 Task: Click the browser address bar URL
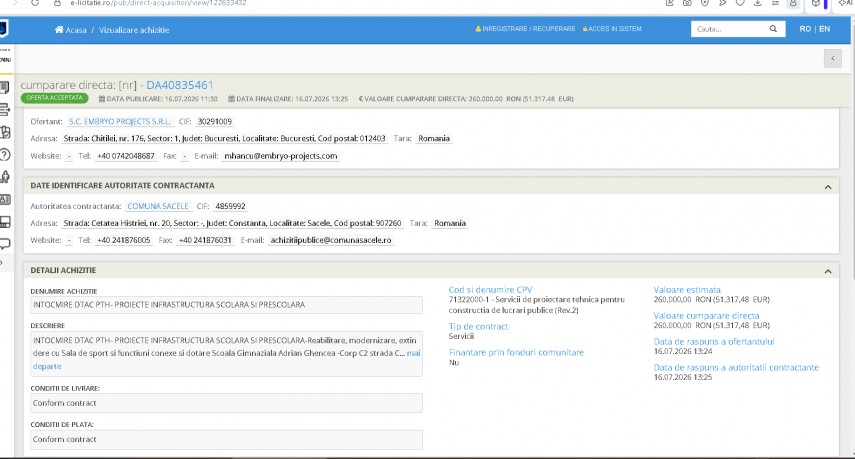[x=158, y=3]
